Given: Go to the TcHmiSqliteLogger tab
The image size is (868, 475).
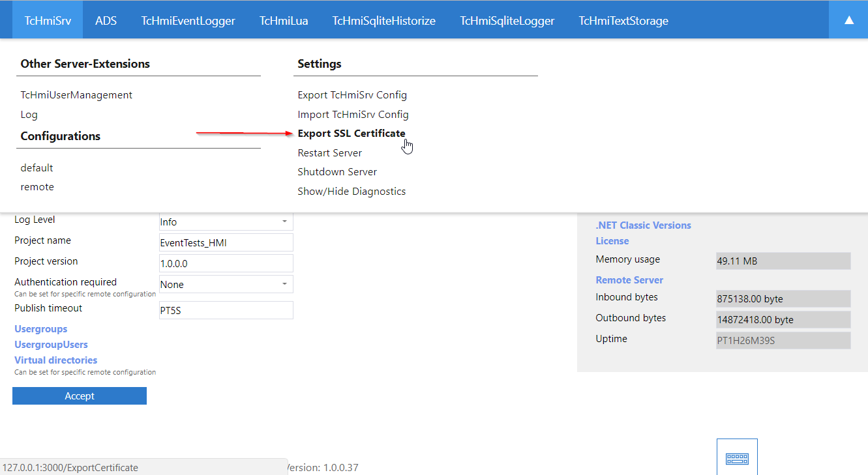Looking at the screenshot, I should pyautogui.click(x=507, y=20).
